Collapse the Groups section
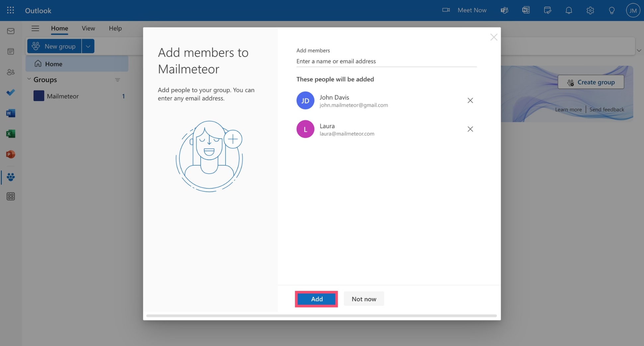The height and width of the screenshot is (346, 644). pos(29,79)
